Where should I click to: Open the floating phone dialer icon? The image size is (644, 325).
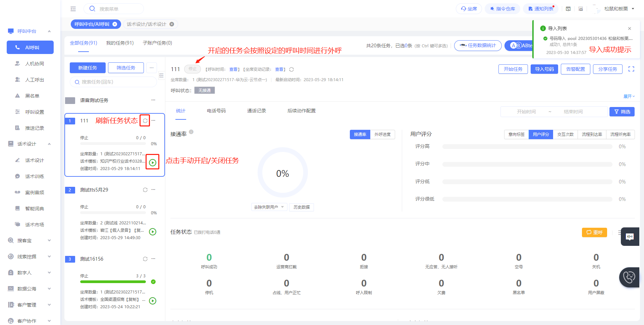coord(629,277)
